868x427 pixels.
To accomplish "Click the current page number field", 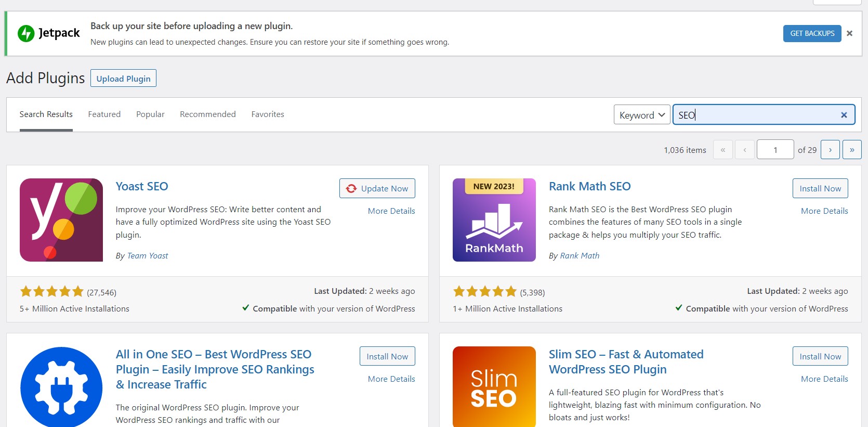I will (x=775, y=150).
